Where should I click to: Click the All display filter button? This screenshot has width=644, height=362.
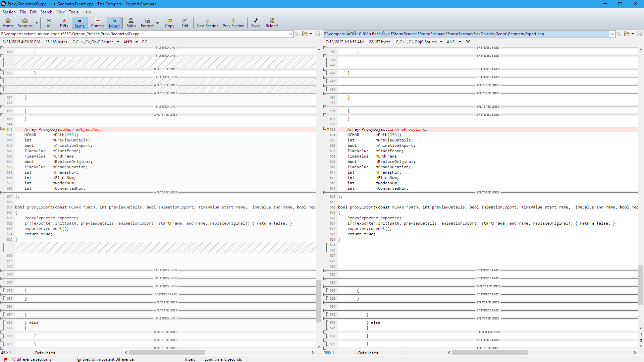point(49,22)
